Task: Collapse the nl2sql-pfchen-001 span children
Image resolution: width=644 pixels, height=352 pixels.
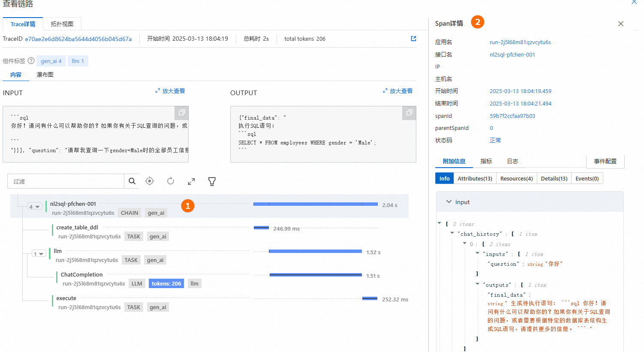Action: 34,207
